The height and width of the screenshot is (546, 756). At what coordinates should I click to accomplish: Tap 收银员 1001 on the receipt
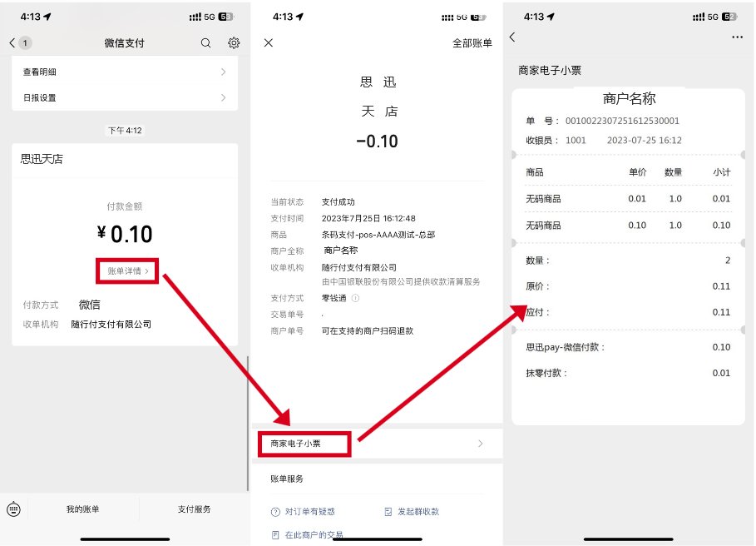556,141
